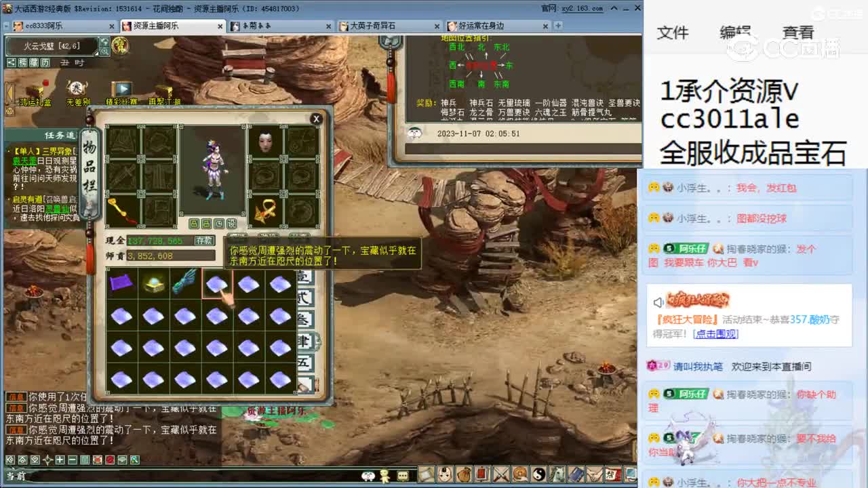Open the 藏 collection icon
Image resolution: width=868 pixels, height=488 pixels.
point(33,62)
